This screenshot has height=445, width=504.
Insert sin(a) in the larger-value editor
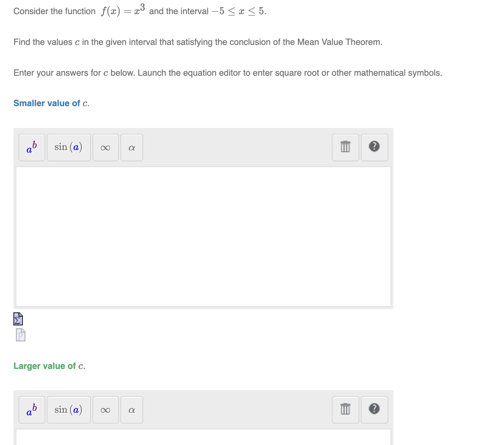tap(69, 410)
